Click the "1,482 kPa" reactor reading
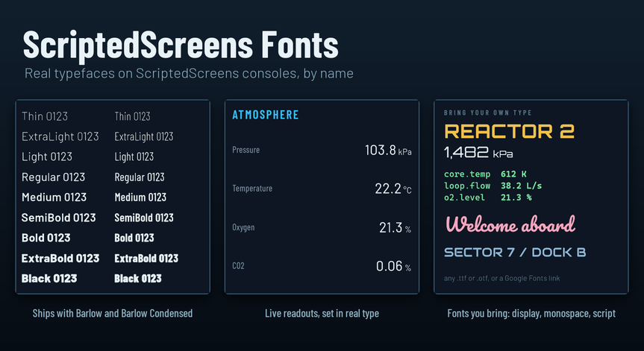The image size is (644, 351). [x=478, y=153]
